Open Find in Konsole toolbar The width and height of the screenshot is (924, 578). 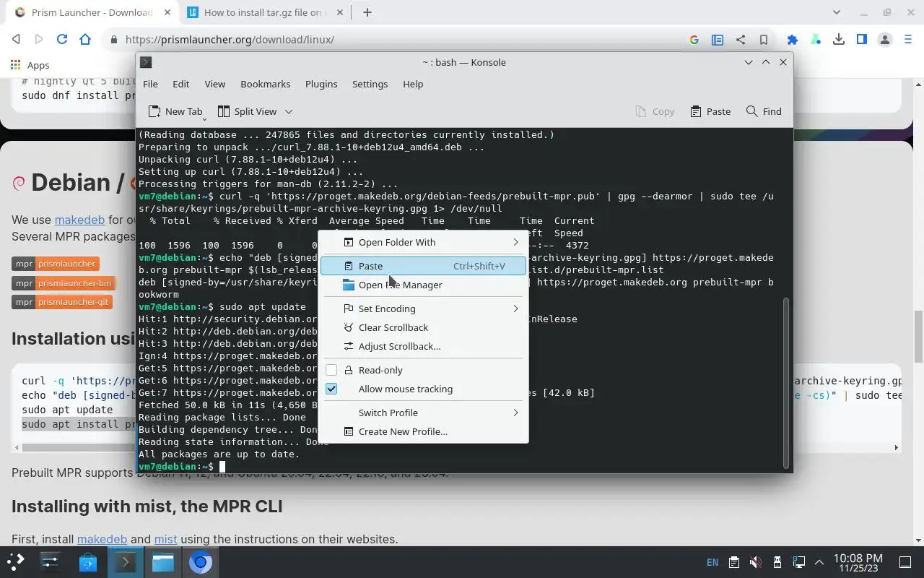coord(764,111)
